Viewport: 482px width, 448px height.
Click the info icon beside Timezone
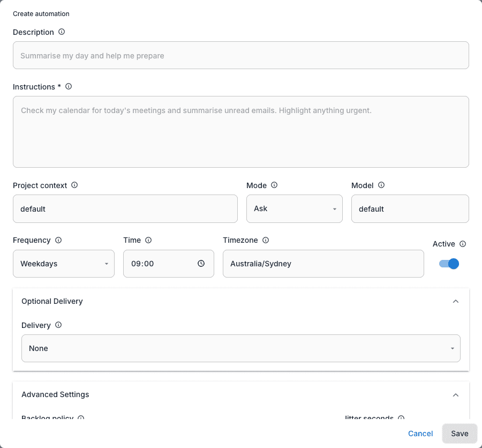coord(266,240)
